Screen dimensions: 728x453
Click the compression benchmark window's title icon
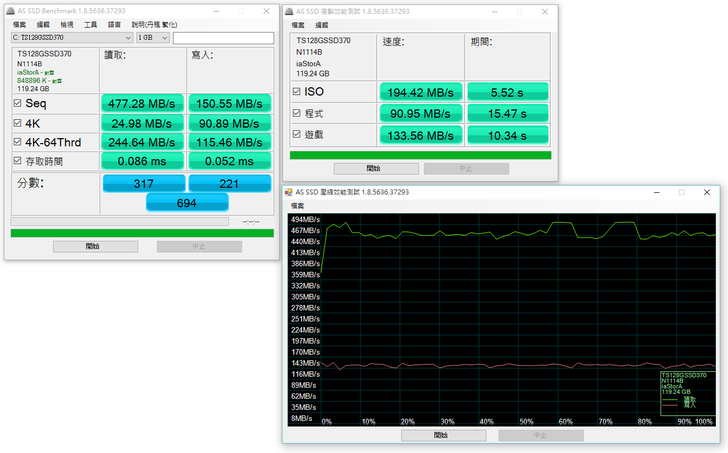pyautogui.click(x=290, y=192)
